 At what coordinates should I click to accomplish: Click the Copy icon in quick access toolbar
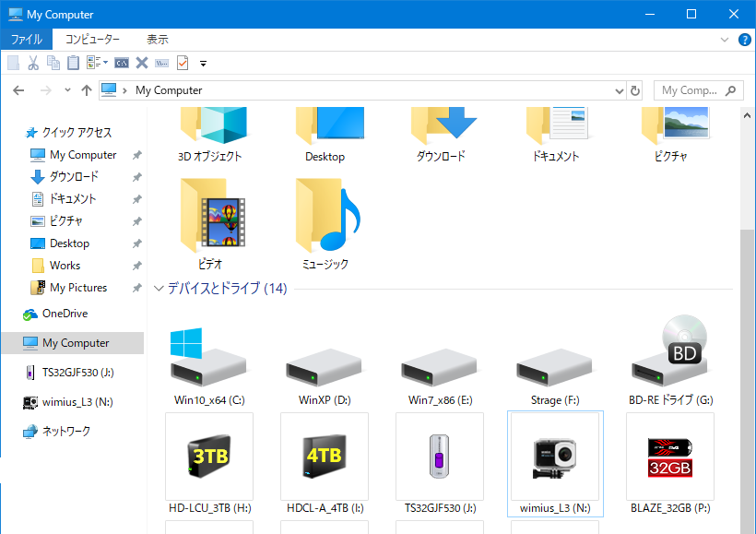[x=53, y=63]
